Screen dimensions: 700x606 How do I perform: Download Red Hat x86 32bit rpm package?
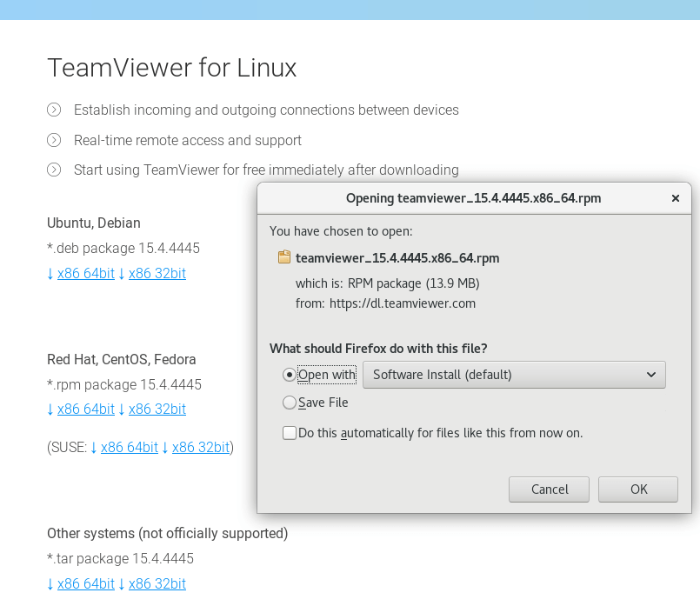point(157,409)
